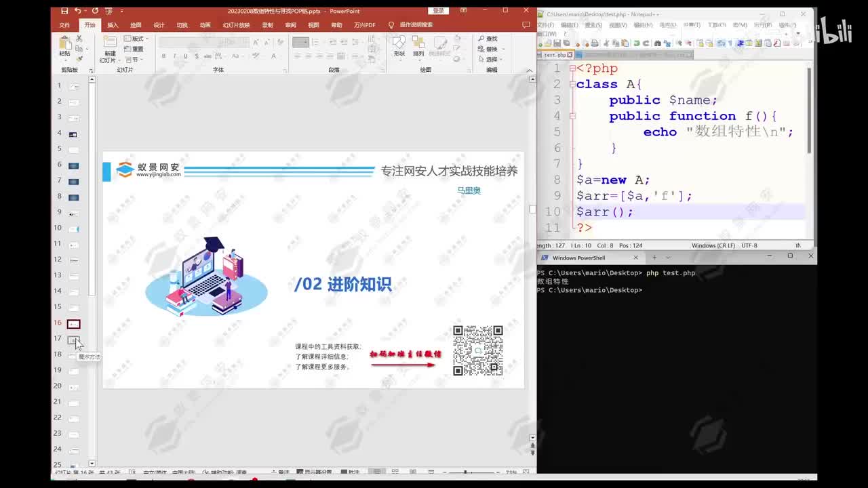Toggle Underline formatting in font group
Screen dimensions: 868x488
pyautogui.click(x=185, y=56)
